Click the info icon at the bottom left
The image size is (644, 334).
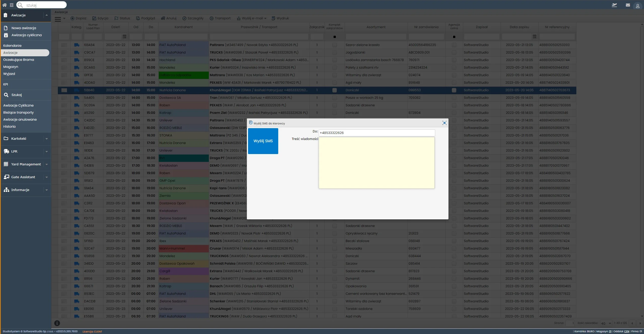[x=57, y=323]
